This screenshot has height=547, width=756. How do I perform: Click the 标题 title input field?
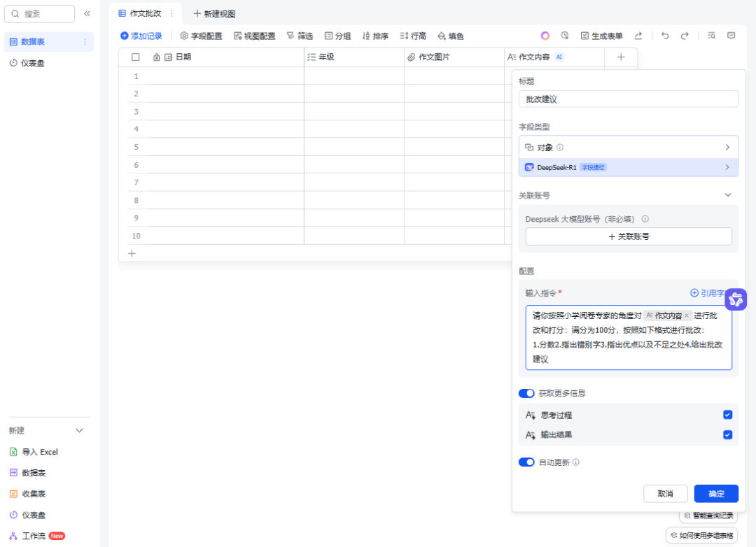point(628,99)
